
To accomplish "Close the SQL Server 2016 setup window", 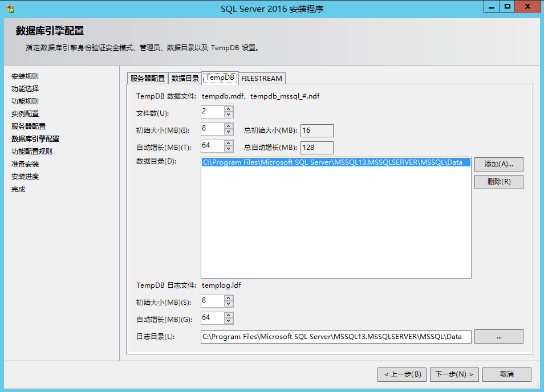I will pos(527,7).
